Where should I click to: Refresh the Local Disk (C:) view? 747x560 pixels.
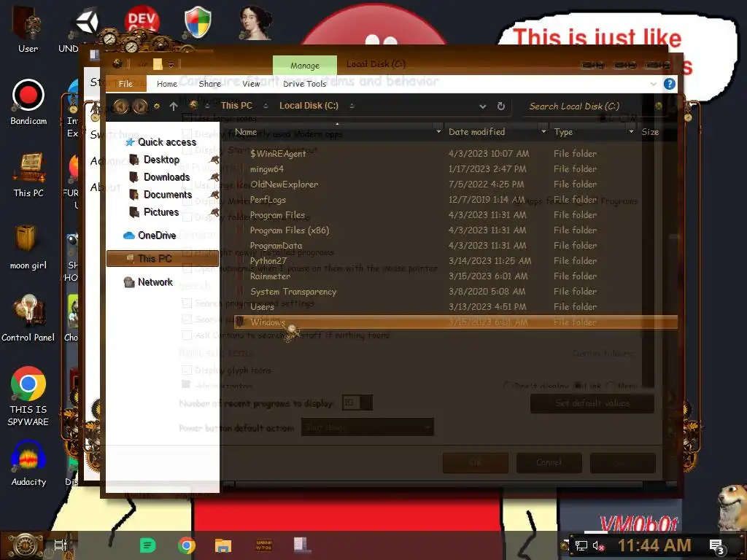pyautogui.click(x=500, y=106)
